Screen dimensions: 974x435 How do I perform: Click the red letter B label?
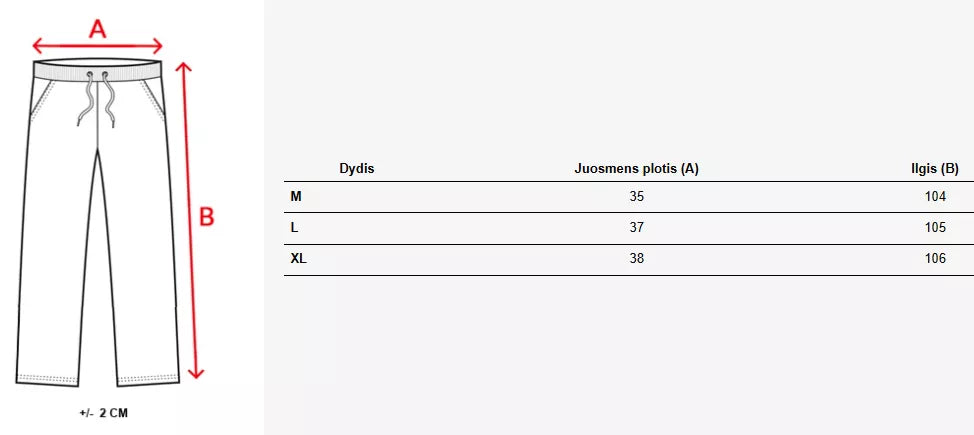207,217
